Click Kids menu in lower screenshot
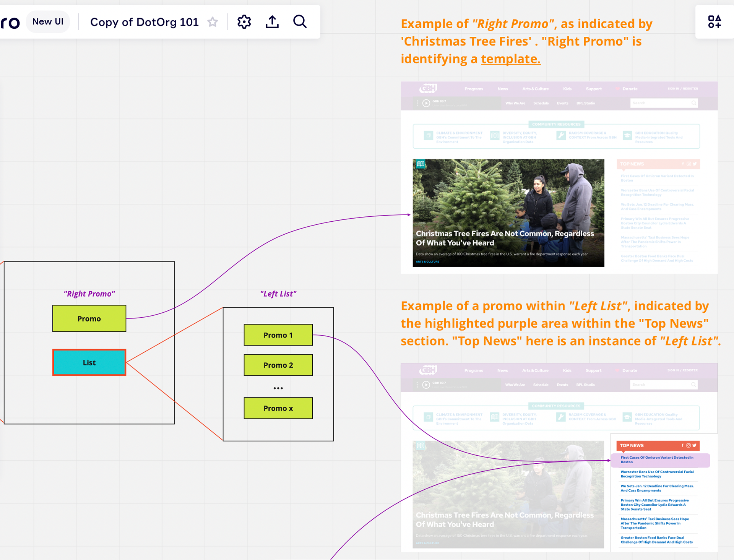The width and height of the screenshot is (734, 560). pyautogui.click(x=567, y=370)
